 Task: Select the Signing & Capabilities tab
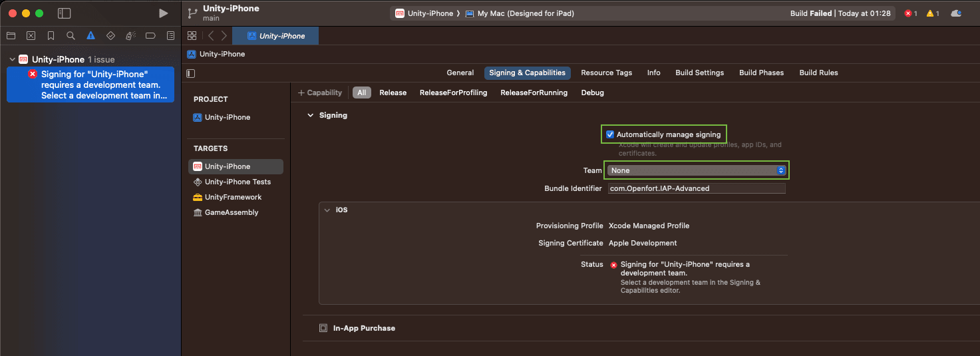pyautogui.click(x=527, y=73)
